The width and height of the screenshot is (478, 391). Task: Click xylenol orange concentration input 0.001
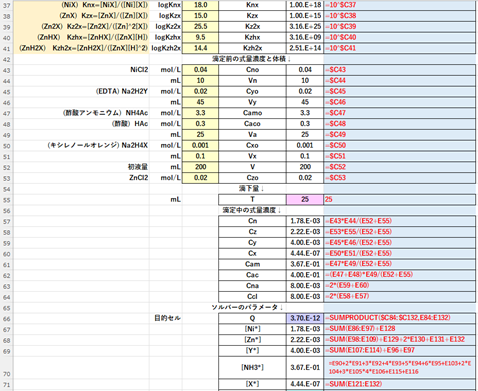coord(200,145)
